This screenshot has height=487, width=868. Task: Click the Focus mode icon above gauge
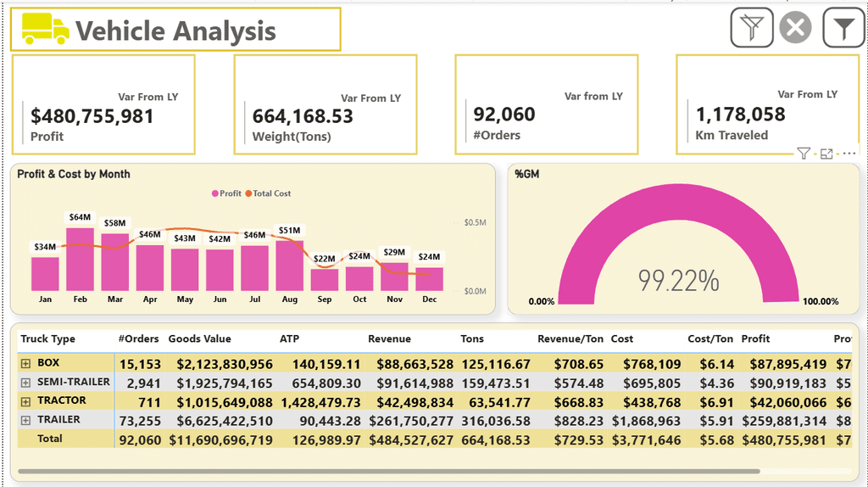tap(826, 154)
